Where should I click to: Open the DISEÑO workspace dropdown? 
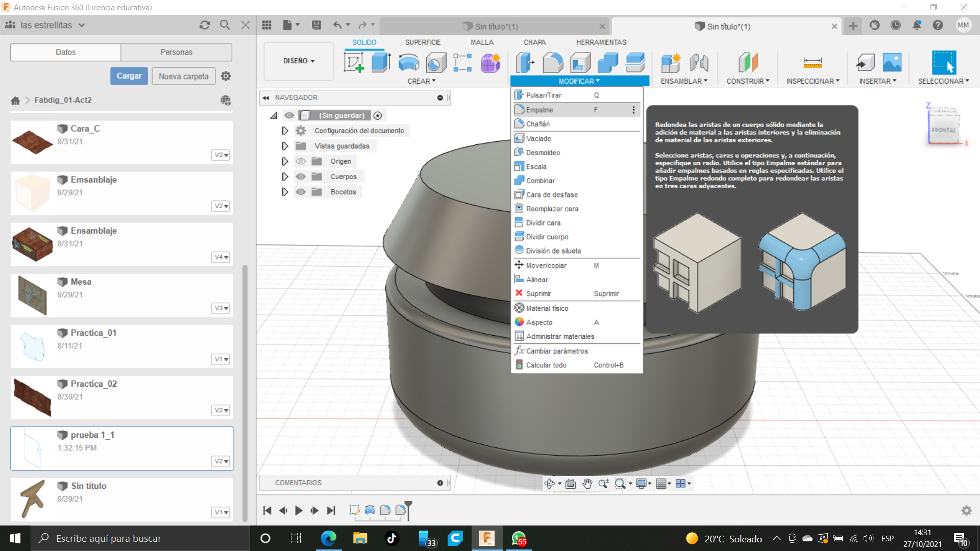(x=299, y=61)
